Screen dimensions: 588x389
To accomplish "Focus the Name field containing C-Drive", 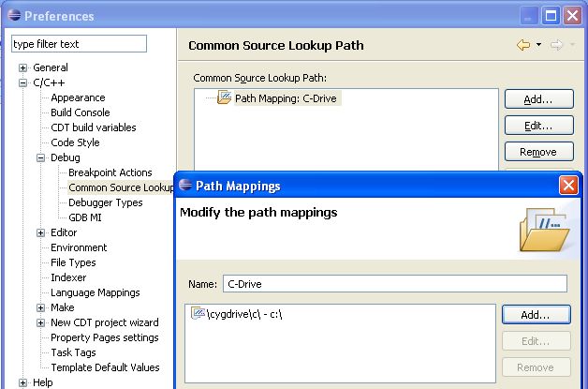I will coord(395,284).
